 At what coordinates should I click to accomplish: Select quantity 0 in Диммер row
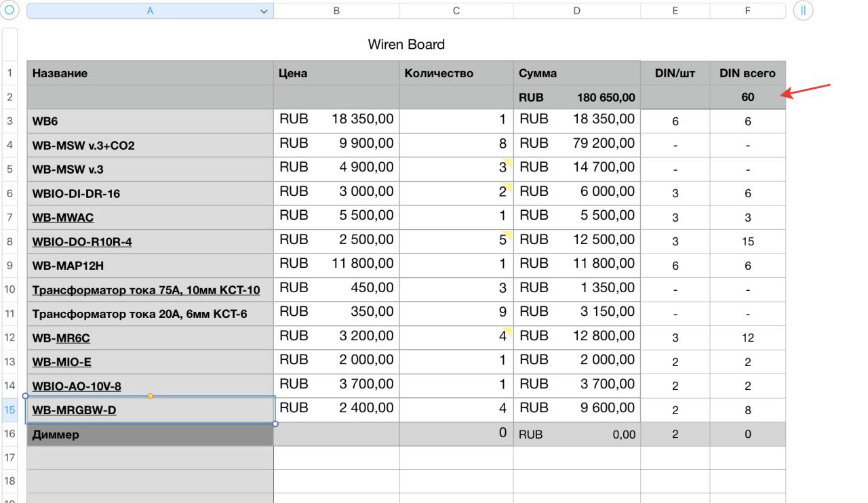456,435
